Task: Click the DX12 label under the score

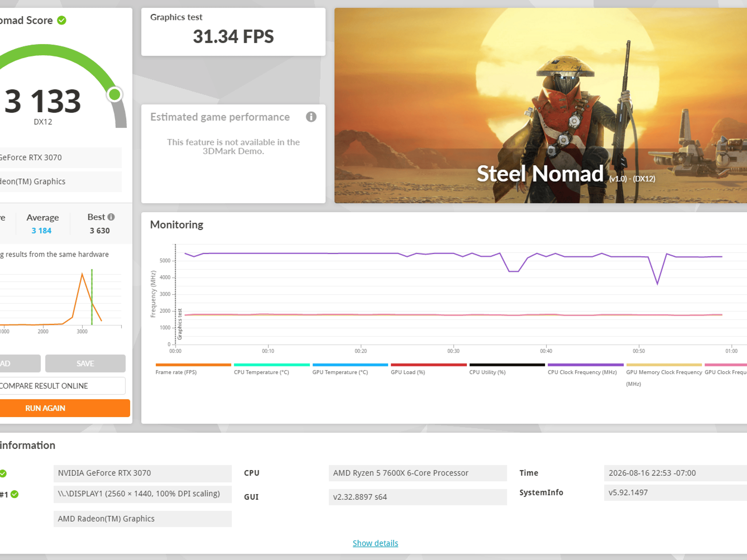Action: pyautogui.click(x=43, y=122)
